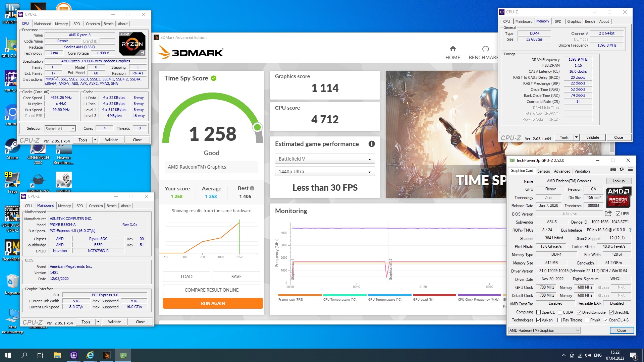Toggle the DirectML checkbox
This screenshot has width=644, height=362.
pos(611,312)
